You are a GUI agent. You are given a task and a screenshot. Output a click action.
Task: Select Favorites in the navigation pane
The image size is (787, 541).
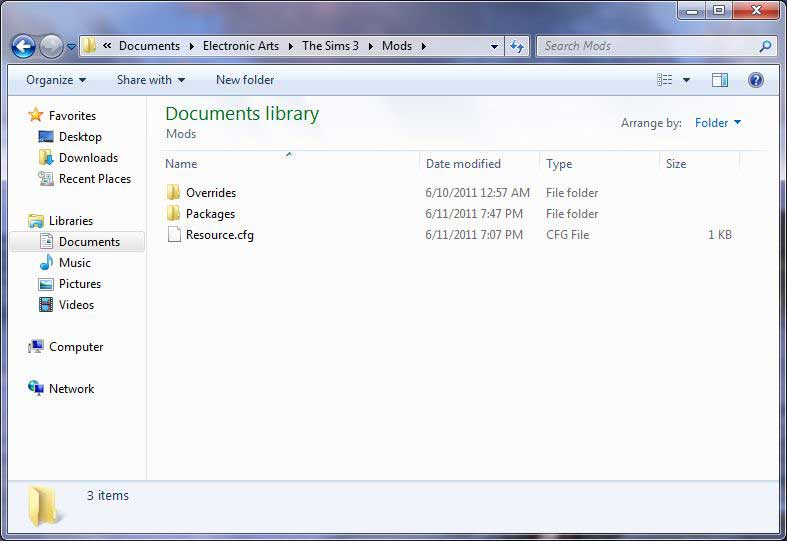[72, 116]
